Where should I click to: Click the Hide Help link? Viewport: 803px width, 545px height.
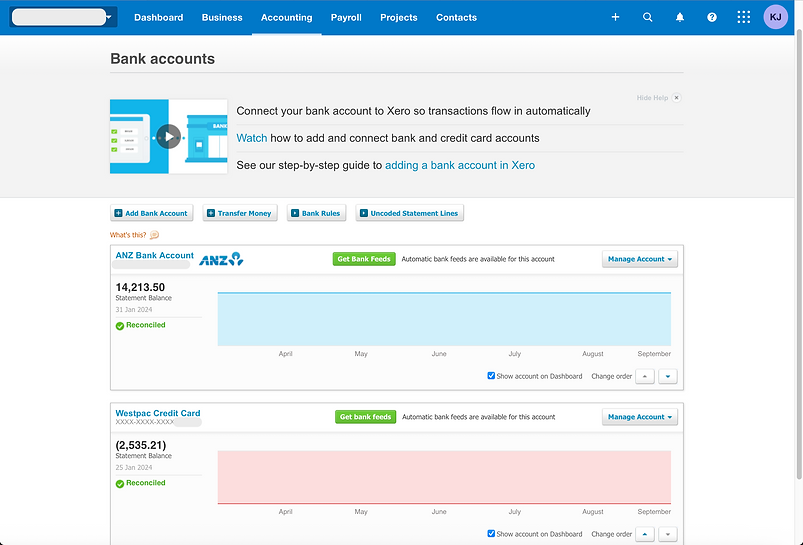(x=652, y=97)
